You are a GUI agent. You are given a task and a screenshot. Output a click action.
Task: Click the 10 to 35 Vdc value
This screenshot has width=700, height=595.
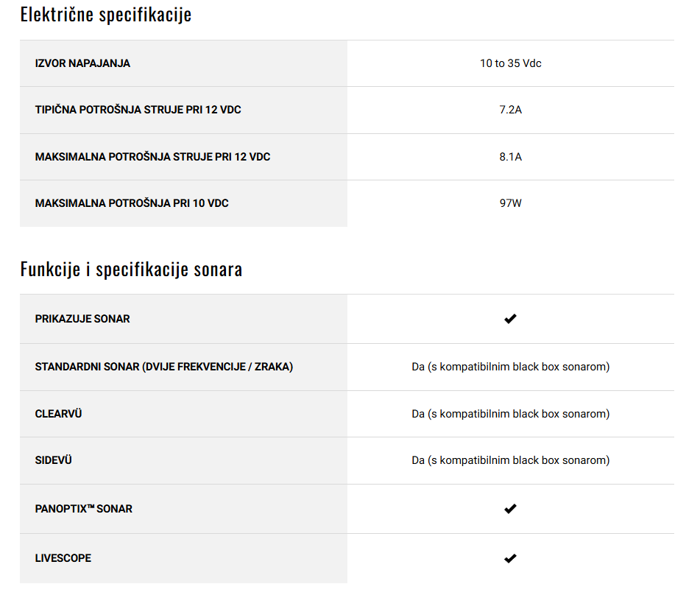tap(511, 63)
